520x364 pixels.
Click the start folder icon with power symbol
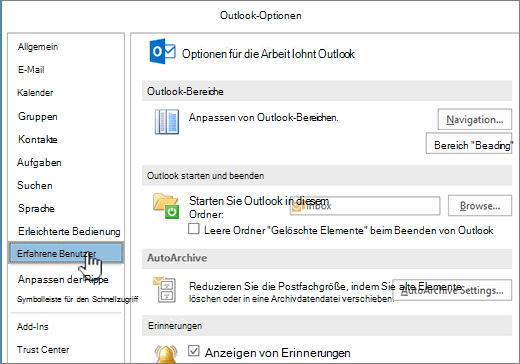click(x=166, y=206)
